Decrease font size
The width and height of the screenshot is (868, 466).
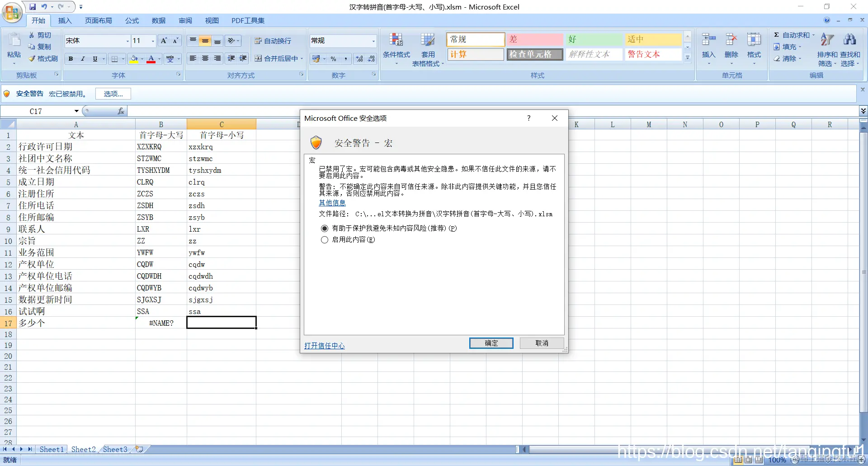coord(175,41)
